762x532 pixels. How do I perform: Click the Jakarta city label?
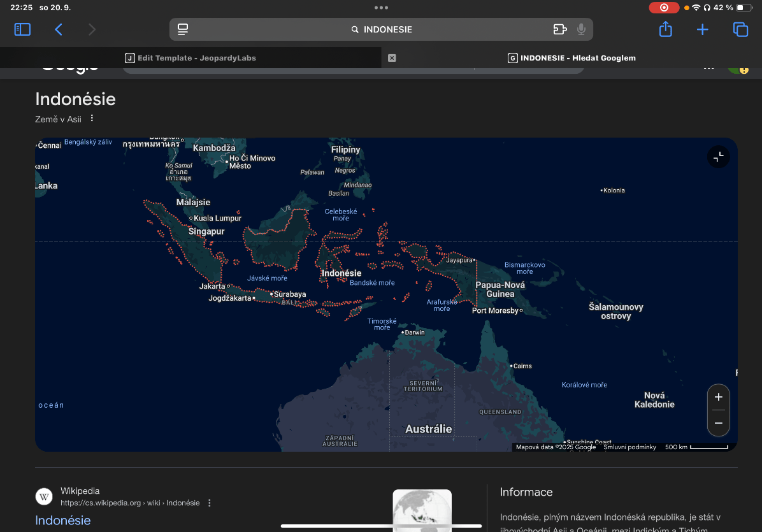click(x=212, y=286)
